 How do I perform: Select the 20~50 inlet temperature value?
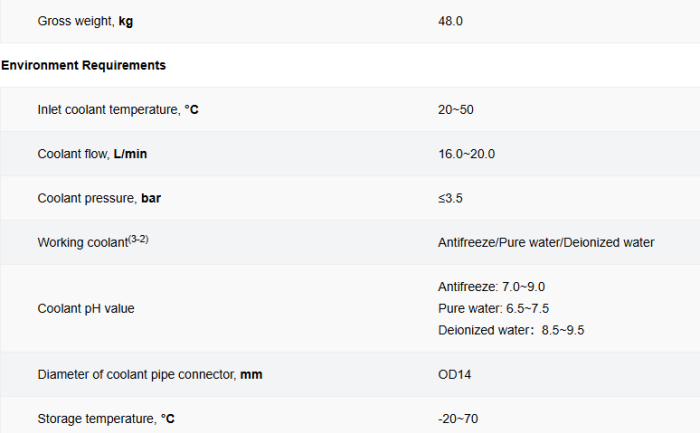coord(455,109)
